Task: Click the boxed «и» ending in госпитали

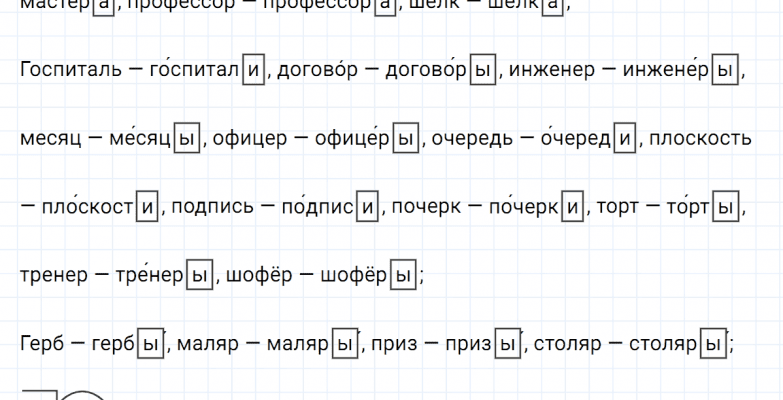Action: [x=254, y=71]
